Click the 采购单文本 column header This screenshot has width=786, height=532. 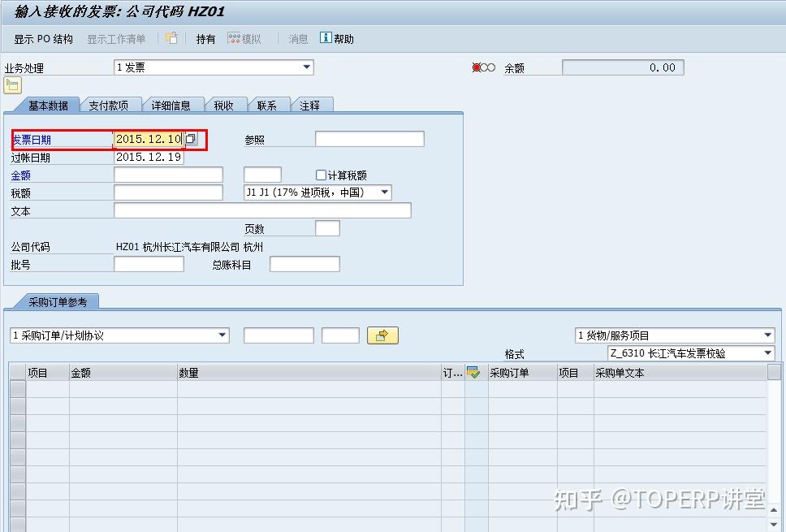click(x=680, y=373)
